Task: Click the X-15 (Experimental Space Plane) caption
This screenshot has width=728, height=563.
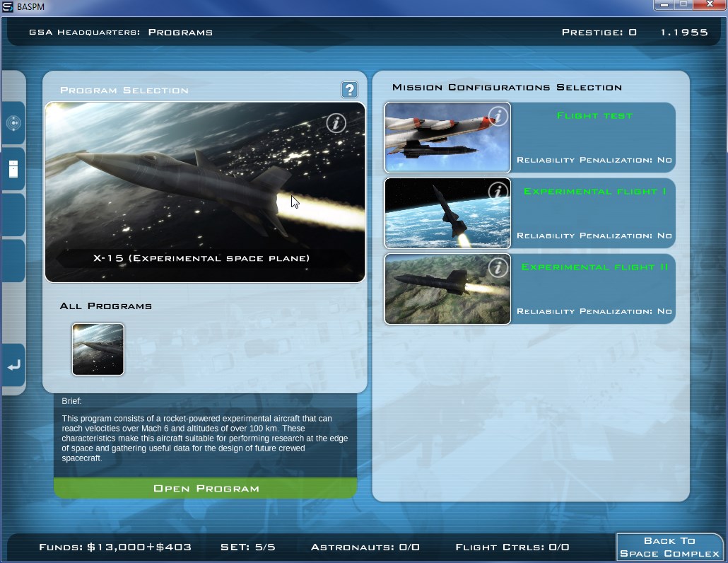Action: [201, 258]
